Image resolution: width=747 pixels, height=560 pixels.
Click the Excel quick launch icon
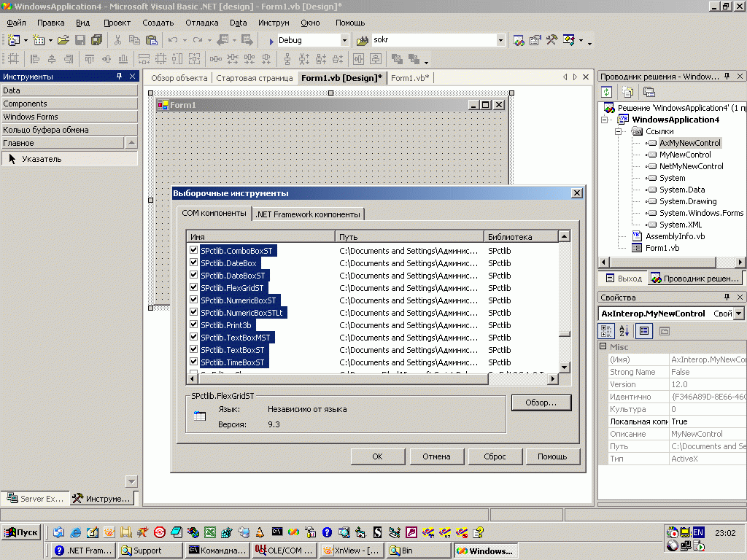[210, 532]
